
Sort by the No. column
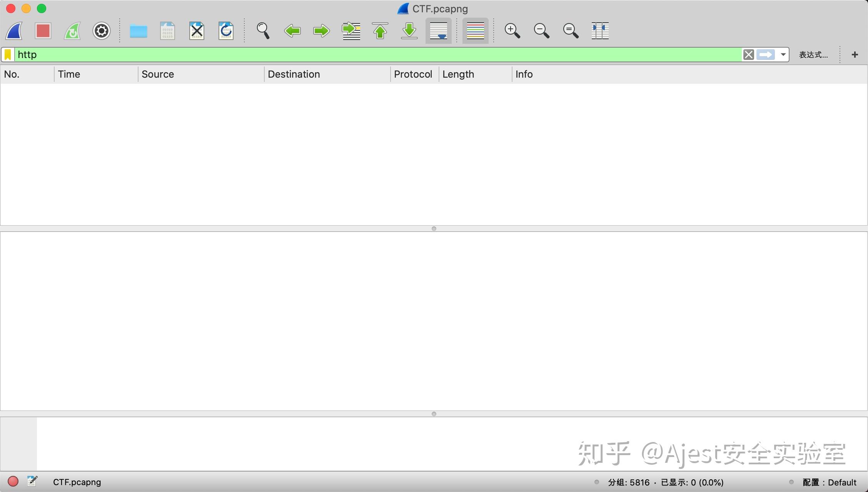(x=27, y=74)
